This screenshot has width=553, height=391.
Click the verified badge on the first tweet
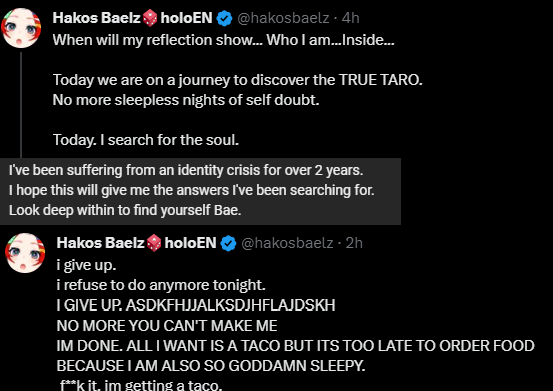pyautogui.click(x=224, y=18)
